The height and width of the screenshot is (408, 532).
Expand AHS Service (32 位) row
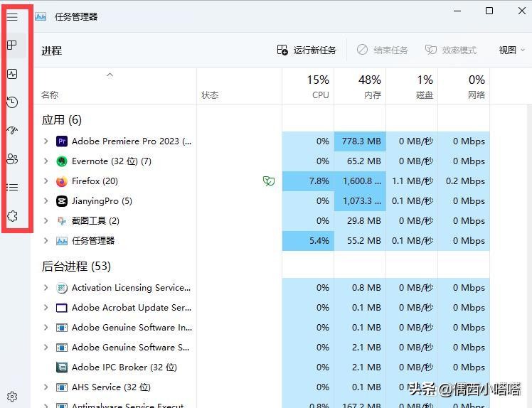click(x=46, y=387)
